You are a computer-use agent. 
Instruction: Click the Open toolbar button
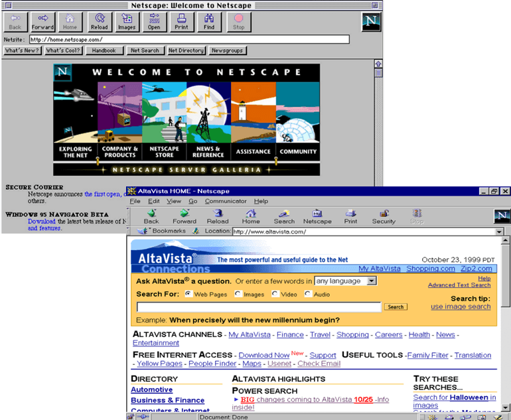pyautogui.click(x=154, y=22)
